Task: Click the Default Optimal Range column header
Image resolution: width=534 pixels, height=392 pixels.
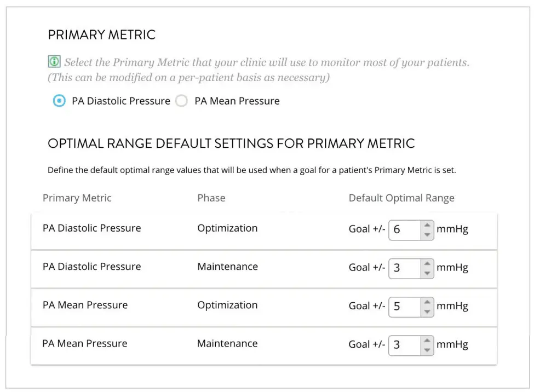Action: [x=401, y=198]
